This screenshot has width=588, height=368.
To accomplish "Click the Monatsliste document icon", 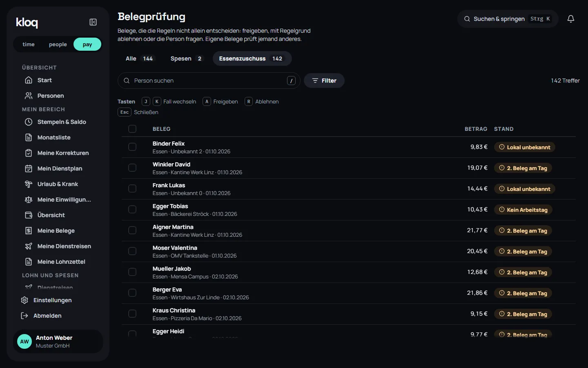I will pyautogui.click(x=29, y=137).
